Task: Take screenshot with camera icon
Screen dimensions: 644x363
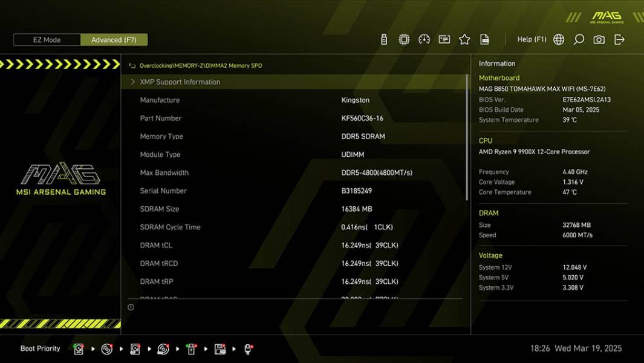Action: (x=599, y=39)
